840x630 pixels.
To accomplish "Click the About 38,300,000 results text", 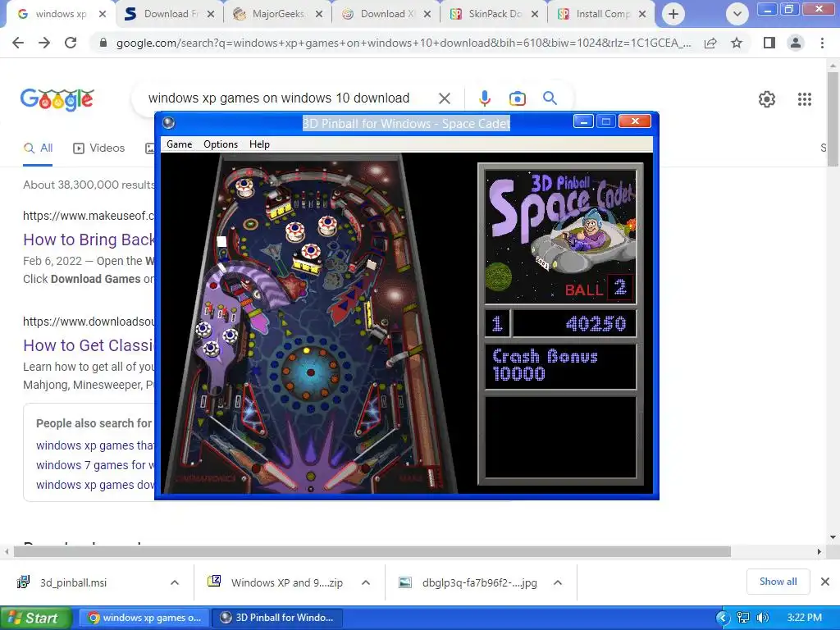I will pos(89,185).
